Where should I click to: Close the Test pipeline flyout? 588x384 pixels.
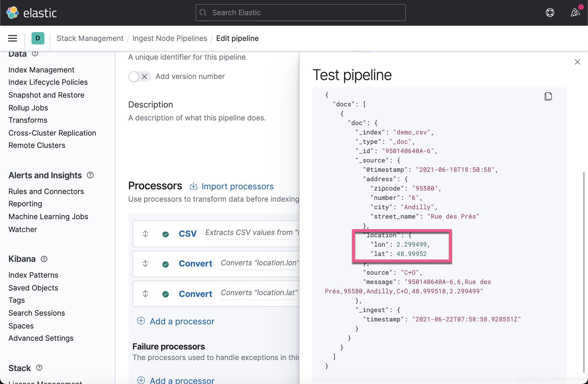point(577,62)
